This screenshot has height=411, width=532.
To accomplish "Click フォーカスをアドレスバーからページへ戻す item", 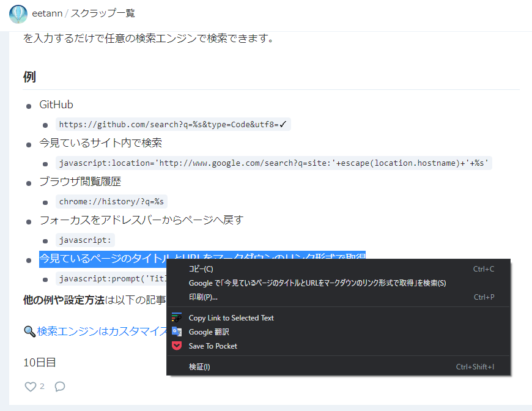I will click(141, 220).
